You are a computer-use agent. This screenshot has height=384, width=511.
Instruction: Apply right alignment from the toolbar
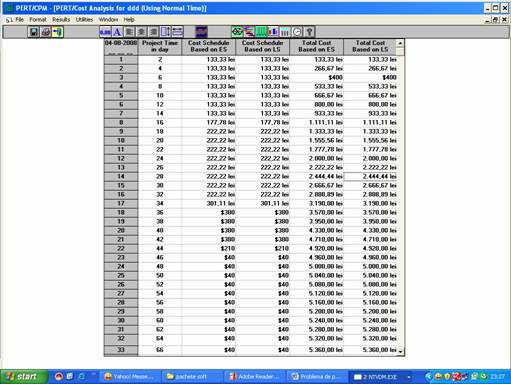coord(153,32)
